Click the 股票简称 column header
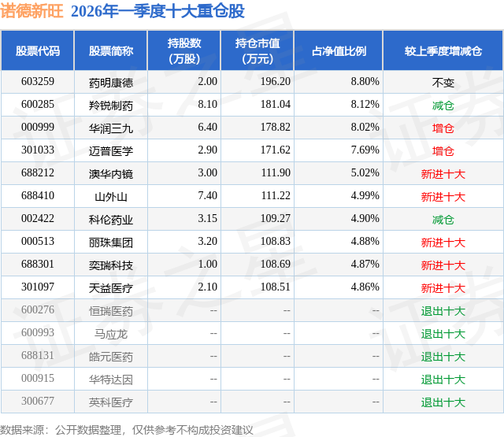 [111, 50]
